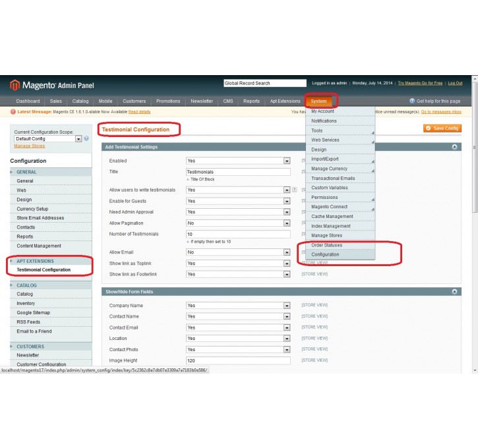Select Transactional Emails in the System menu
Viewport: 478px width, 448px height.
click(x=340, y=179)
